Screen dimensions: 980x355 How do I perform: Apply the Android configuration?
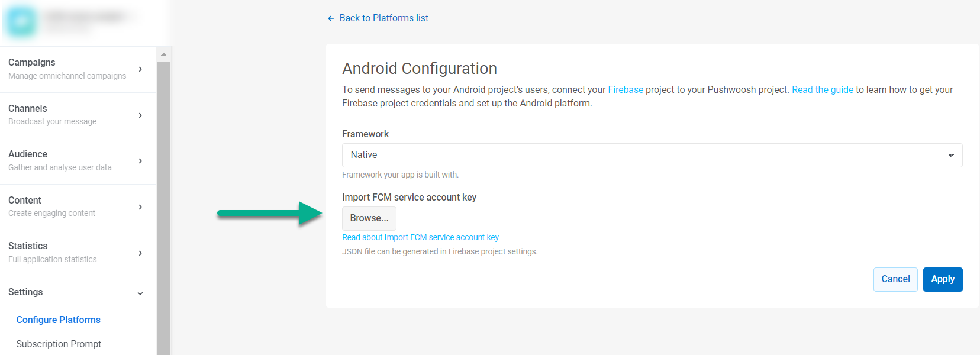point(942,279)
